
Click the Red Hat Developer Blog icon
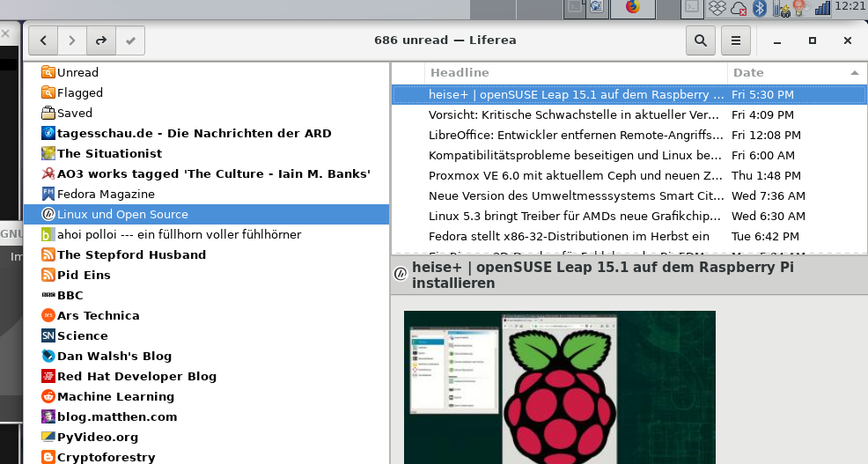coord(48,376)
